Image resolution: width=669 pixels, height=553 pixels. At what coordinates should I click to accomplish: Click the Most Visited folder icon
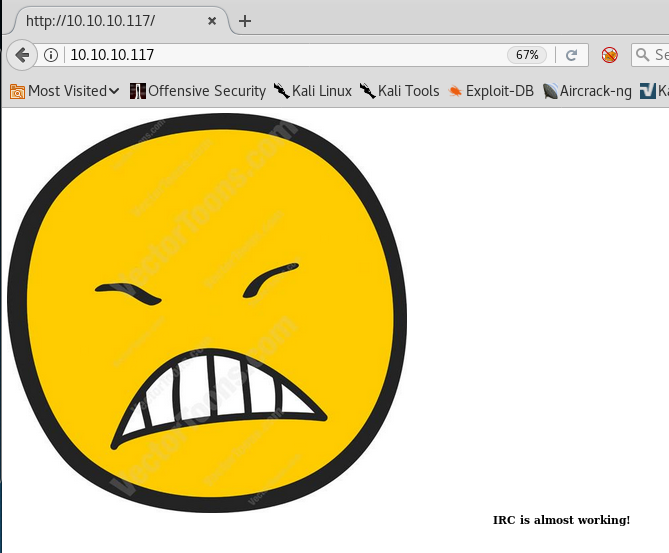pos(17,91)
